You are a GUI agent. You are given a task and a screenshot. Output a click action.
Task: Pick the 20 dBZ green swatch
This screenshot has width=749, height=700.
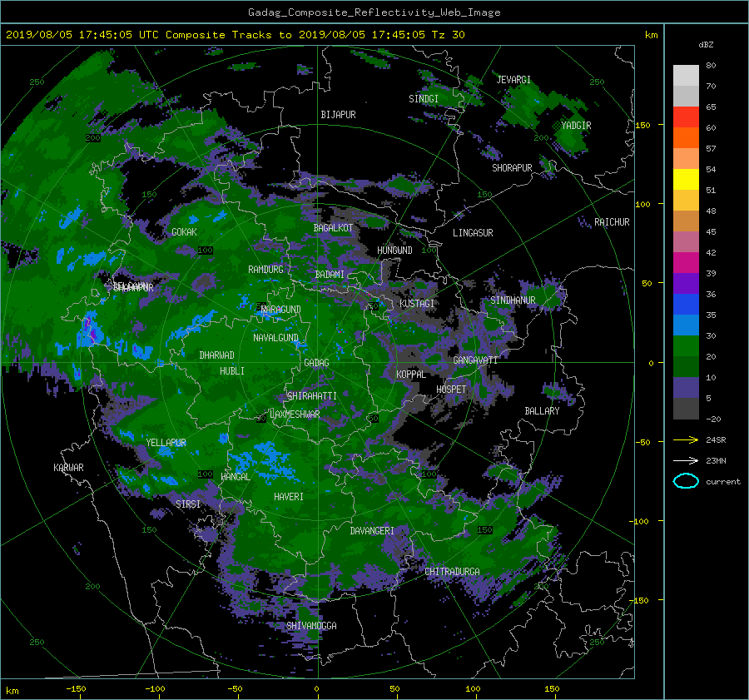[x=686, y=346]
